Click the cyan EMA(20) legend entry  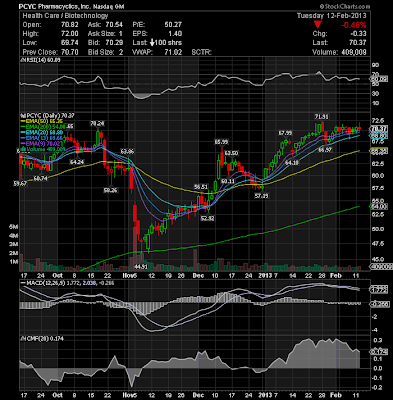(41, 132)
